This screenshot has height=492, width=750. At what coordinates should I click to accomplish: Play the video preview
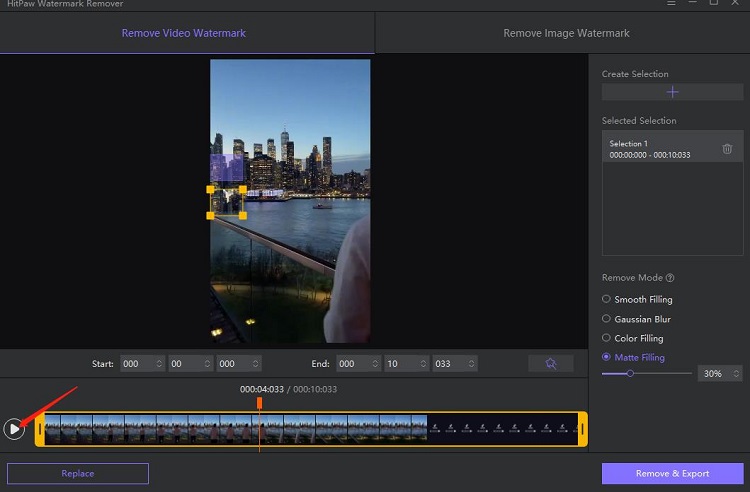(x=14, y=429)
